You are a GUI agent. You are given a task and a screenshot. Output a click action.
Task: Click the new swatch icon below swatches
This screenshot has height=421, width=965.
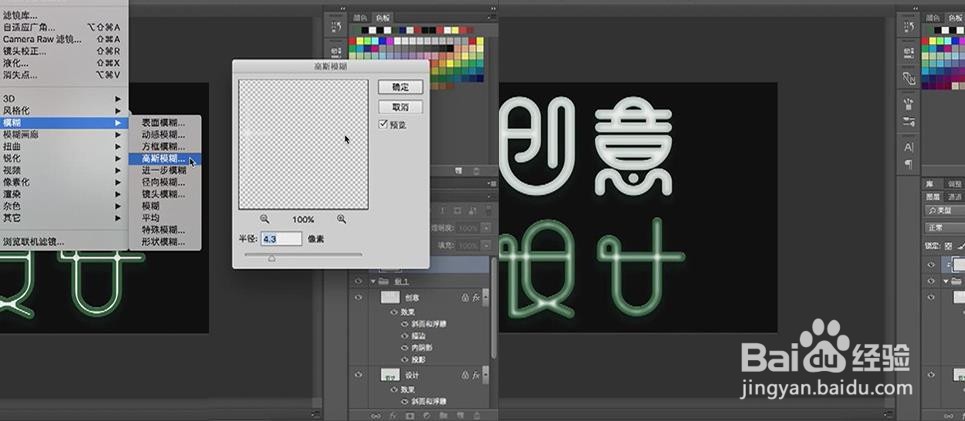tap(458, 170)
